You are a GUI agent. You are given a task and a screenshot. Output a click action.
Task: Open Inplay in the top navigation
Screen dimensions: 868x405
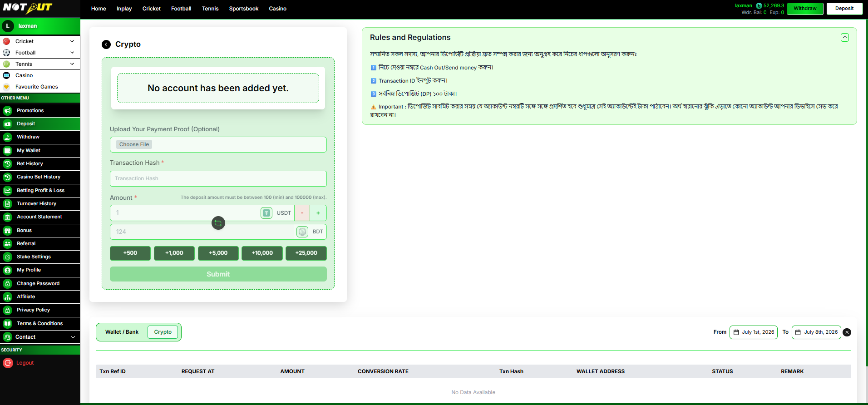(x=124, y=9)
